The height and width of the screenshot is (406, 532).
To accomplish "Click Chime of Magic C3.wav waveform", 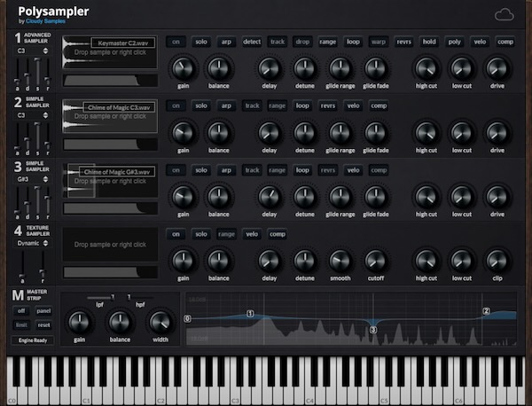I will [110, 116].
